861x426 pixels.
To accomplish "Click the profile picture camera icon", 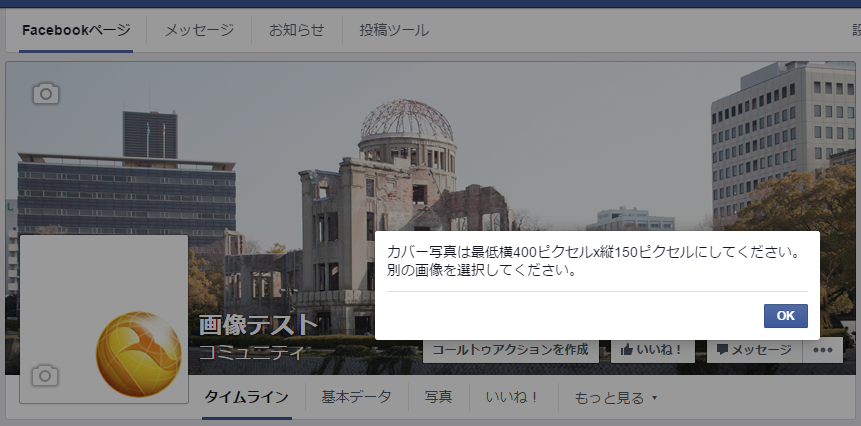I will tap(45, 375).
